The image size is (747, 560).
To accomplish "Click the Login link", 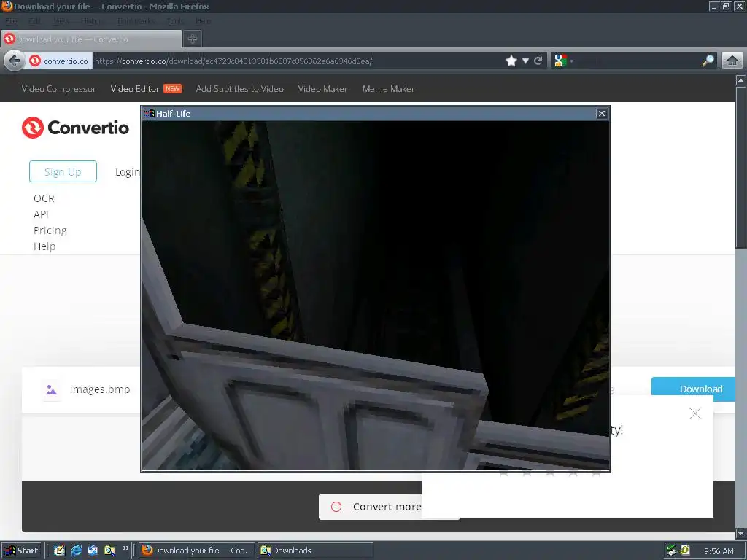I will pos(127,172).
